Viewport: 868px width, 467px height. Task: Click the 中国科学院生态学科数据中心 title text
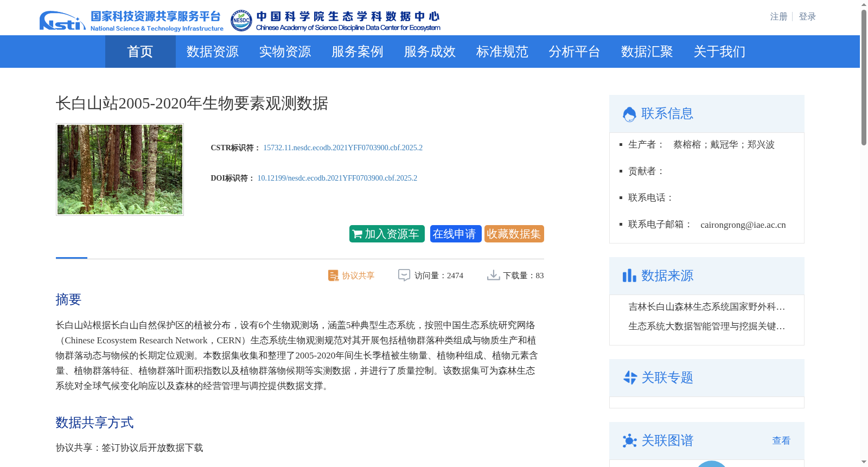[348, 16]
